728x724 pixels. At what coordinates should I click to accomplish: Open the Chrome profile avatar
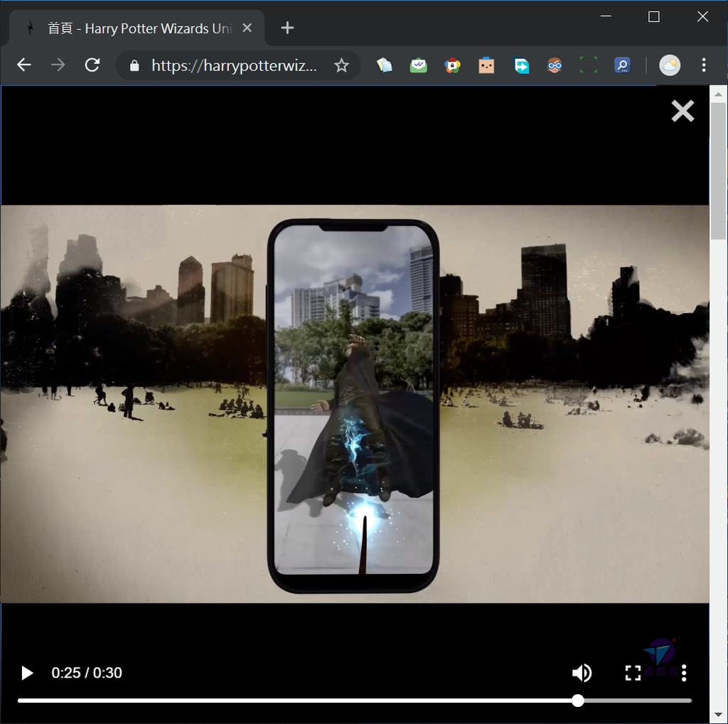(x=670, y=65)
